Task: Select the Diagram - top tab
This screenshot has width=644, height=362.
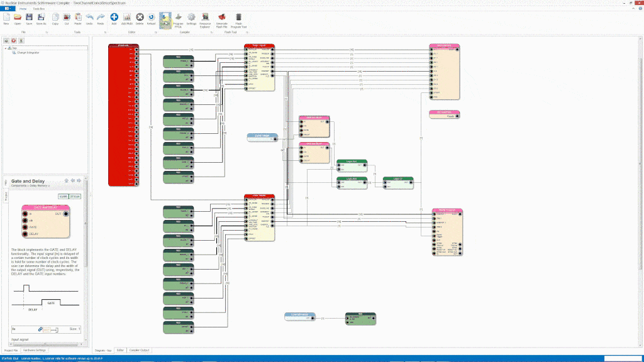Action: pyautogui.click(x=103, y=351)
